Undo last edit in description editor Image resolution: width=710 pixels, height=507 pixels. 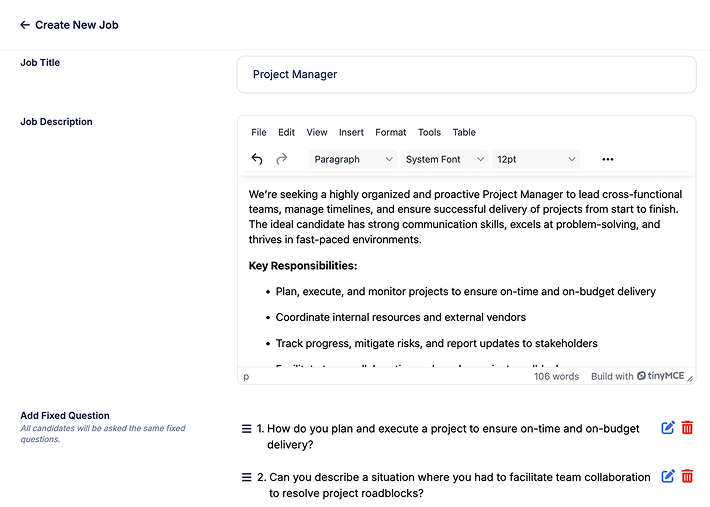coord(257,159)
